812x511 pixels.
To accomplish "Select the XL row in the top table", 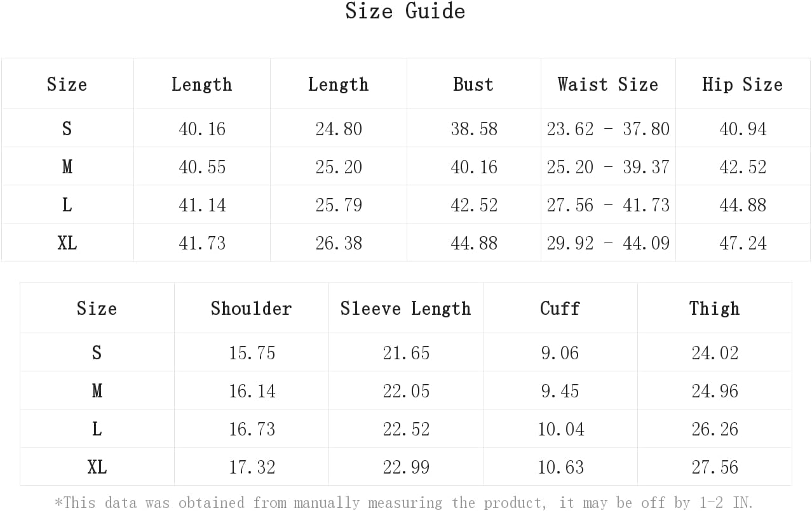I will click(x=405, y=242).
